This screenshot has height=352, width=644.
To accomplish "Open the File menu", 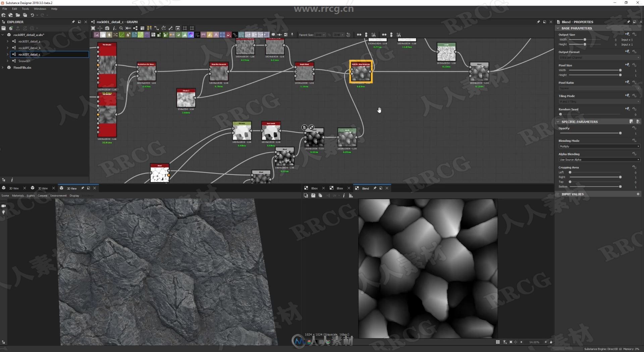I will (5, 9).
